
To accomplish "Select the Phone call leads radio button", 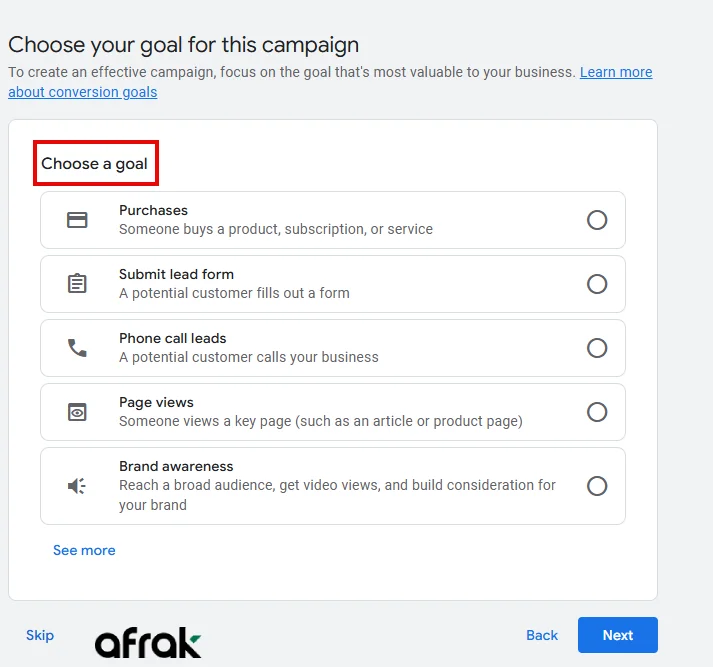I will click(x=597, y=348).
